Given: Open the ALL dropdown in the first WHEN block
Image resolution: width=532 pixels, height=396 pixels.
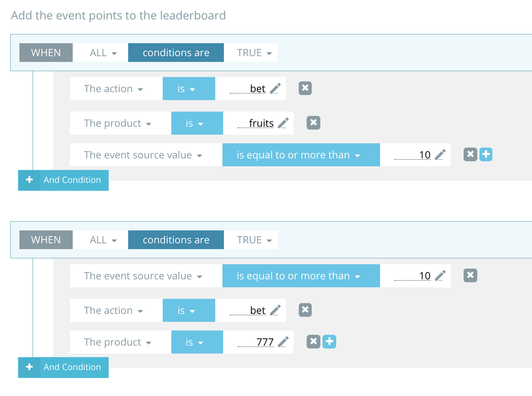Looking at the screenshot, I should [100, 52].
